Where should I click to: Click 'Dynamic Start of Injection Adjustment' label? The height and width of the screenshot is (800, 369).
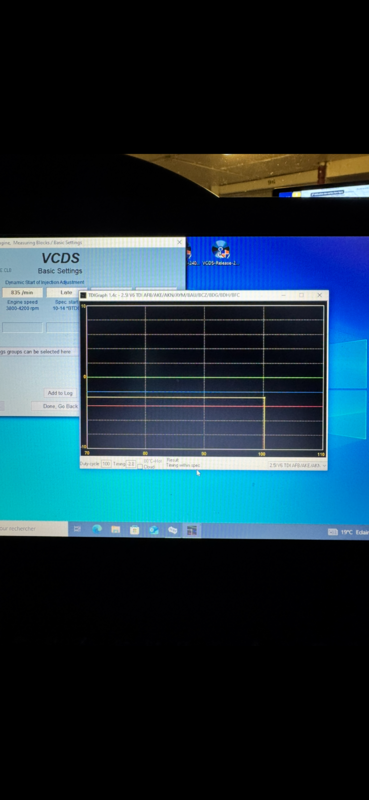(45, 282)
